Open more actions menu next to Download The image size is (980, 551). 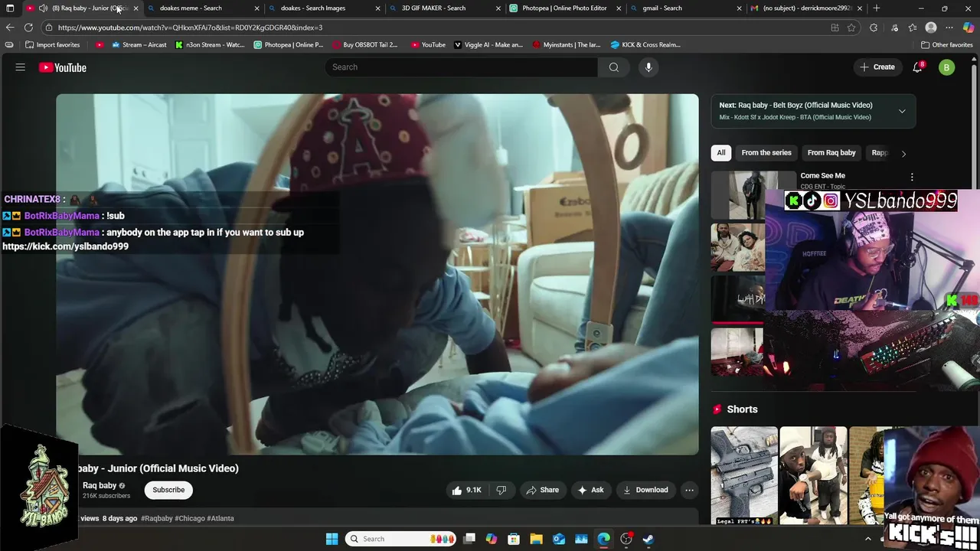689,490
